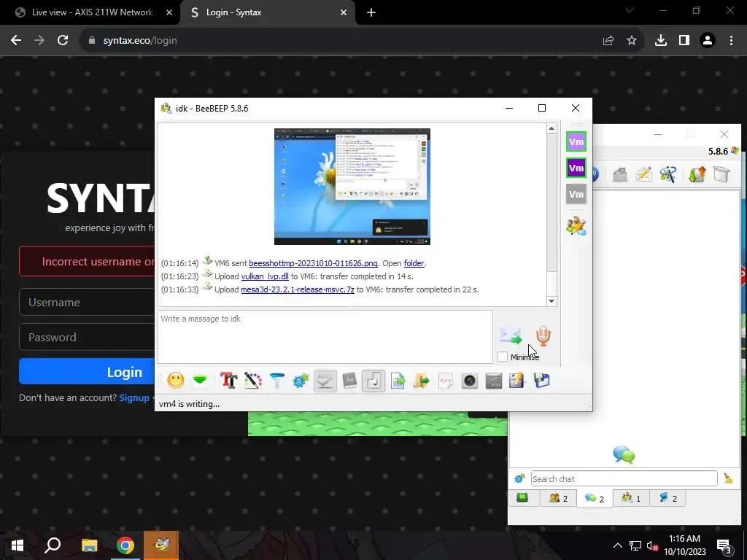Click gray mailbox icon in rear BeeBEEP window
The height and width of the screenshot is (560, 747).
click(x=619, y=174)
